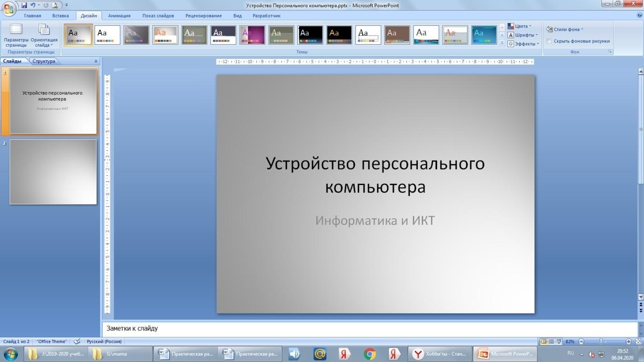Open PowerPoint help with the question mark
This screenshot has height=362, width=644.
click(x=639, y=15)
